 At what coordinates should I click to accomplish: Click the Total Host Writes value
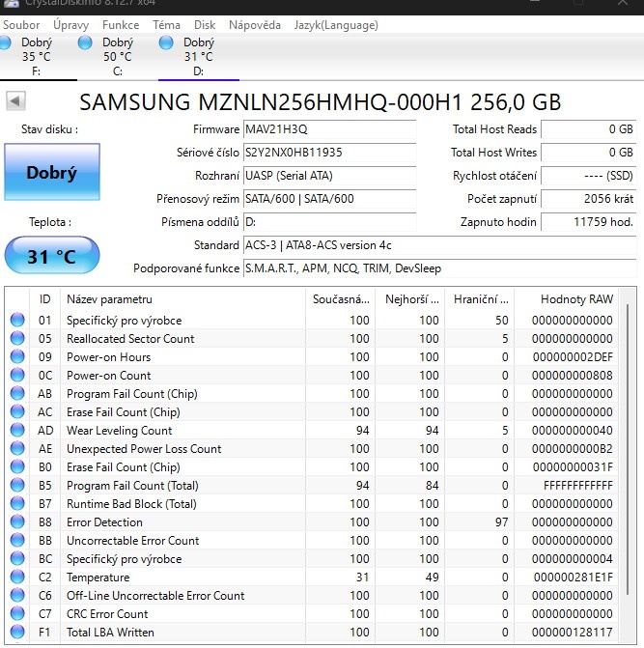point(589,153)
